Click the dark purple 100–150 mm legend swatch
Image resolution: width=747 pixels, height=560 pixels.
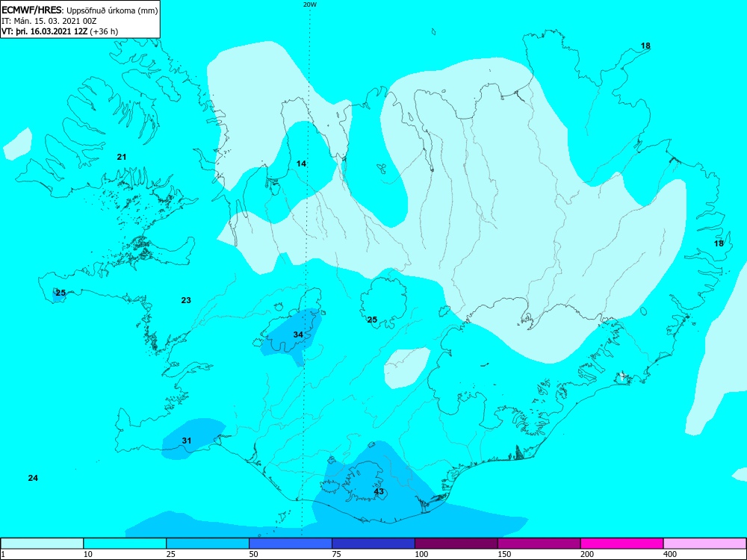[x=456, y=544]
